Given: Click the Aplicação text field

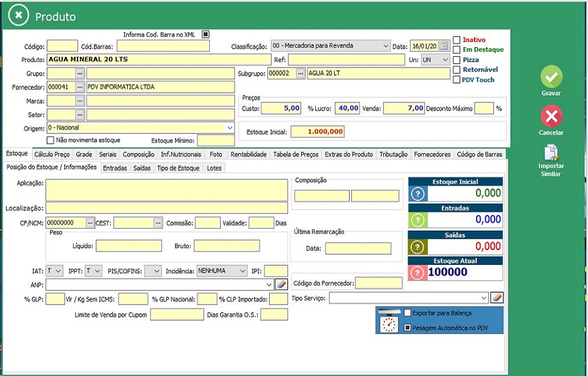Looking at the screenshot, I should coord(167,190).
